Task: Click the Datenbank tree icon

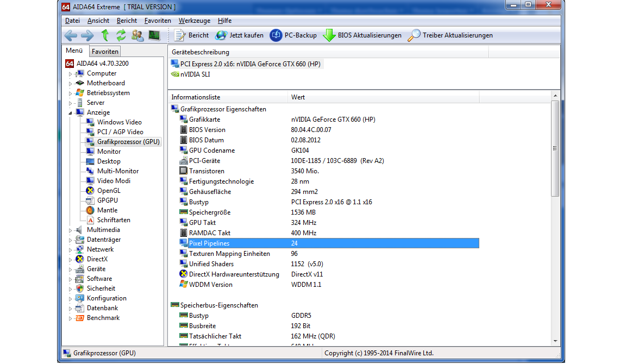Action: (80, 308)
